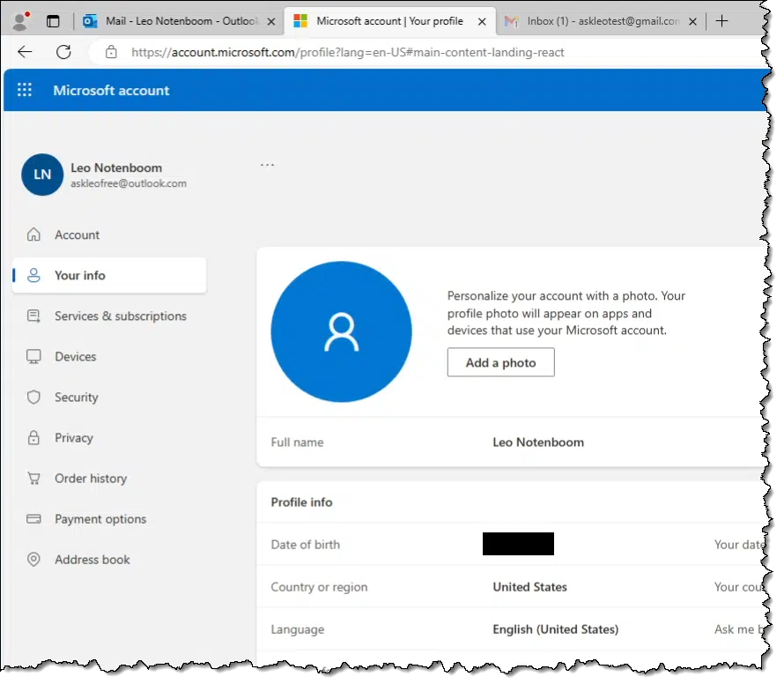Viewport: 784px width, 684px height.
Task: View Order history
Action: click(109, 479)
